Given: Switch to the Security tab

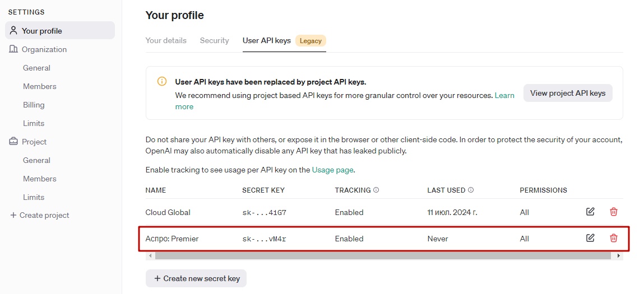Looking at the screenshot, I should [215, 41].
